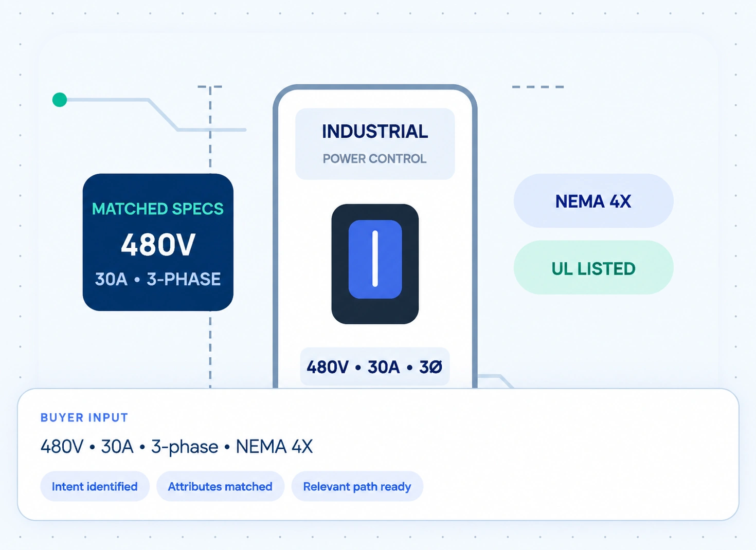Click the BUYER INPUT heading
This screenshot has width=756, height=550.
coord(84,417)
